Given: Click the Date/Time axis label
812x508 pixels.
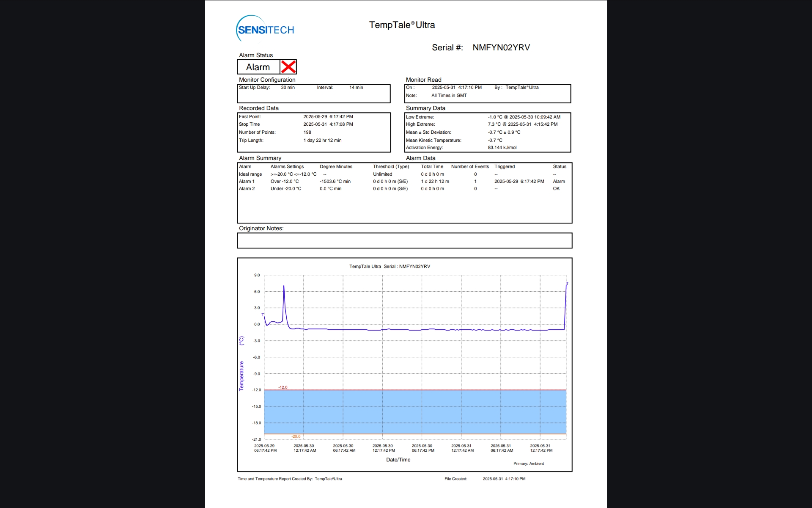Looking at the screenshot, I should [x=398, y=460].
